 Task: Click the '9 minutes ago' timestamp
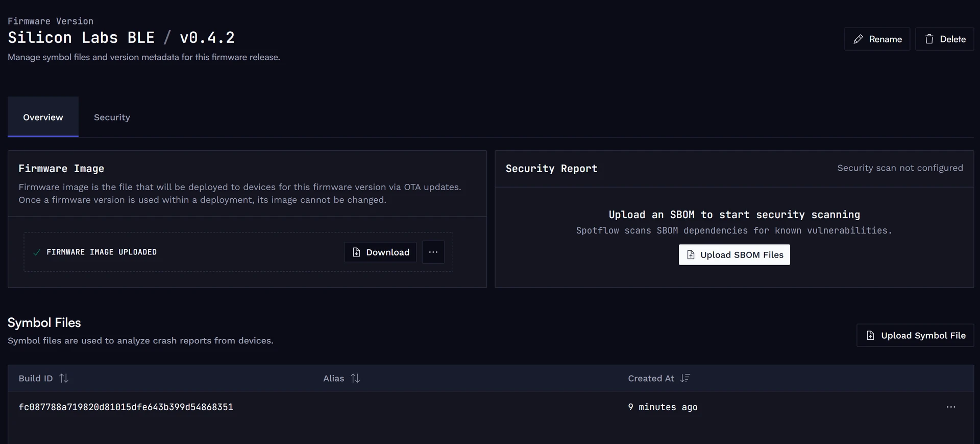pos(663,407)
